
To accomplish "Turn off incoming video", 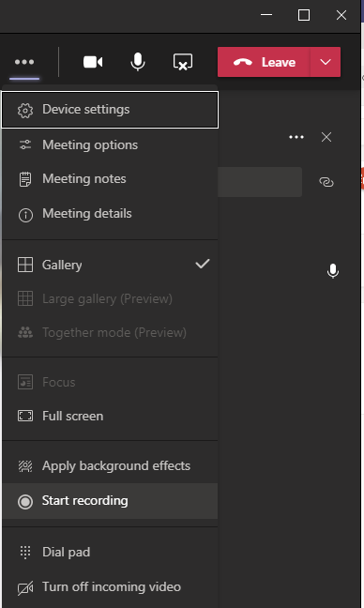I will click(x=110, y=587).
